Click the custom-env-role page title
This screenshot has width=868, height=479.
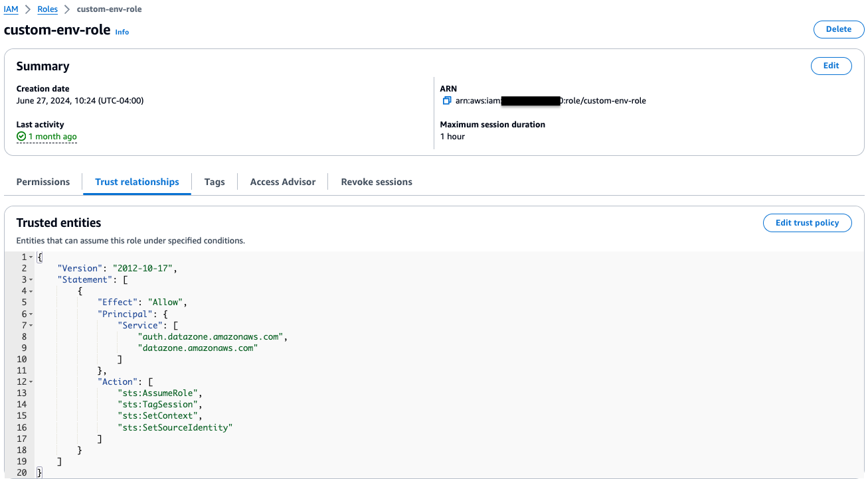[57, 30]
